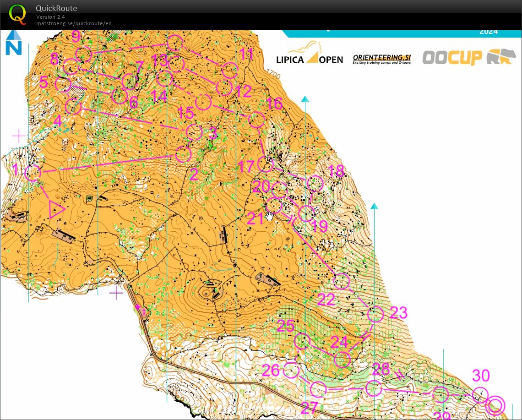This screenshot has height=420, width=522.
Task: Select the start triangle symbol on the map
Action: click(x=55, y=210)
